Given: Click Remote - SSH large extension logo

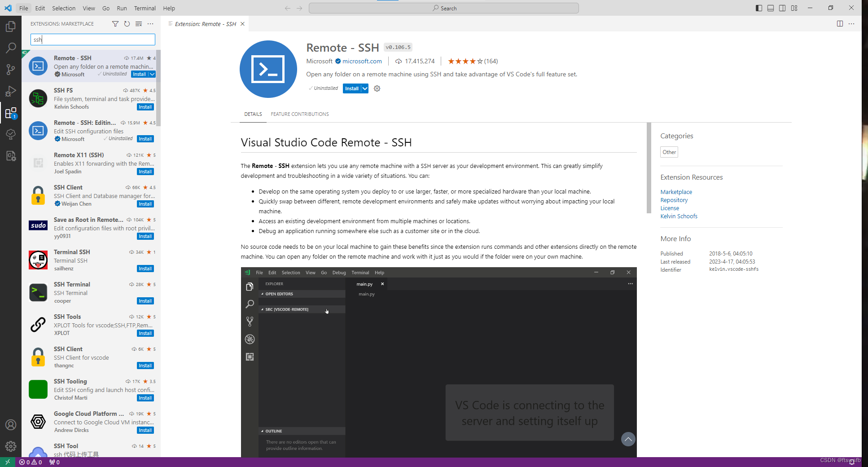Looking at the screenshot, I should tap(268, 69).
